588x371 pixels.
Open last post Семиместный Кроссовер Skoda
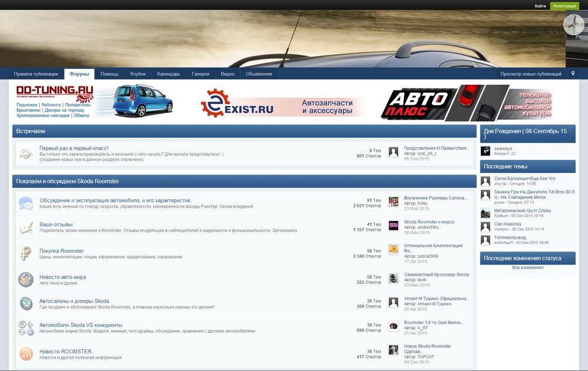[436, 275]
